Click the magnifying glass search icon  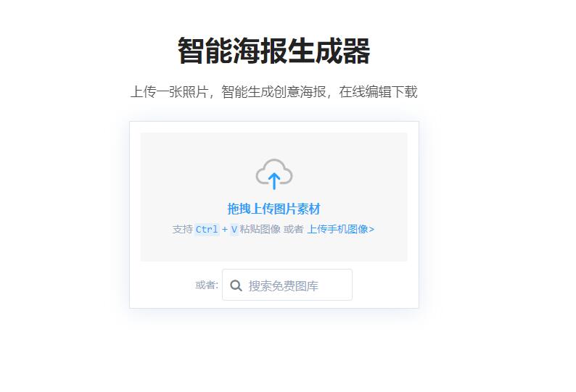click(236, 285)
